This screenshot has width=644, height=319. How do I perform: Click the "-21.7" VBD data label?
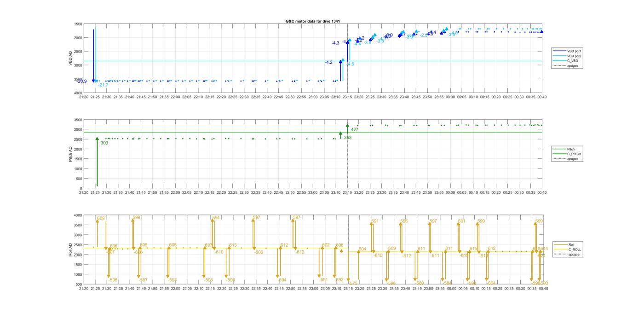click(x=103, y=85)
